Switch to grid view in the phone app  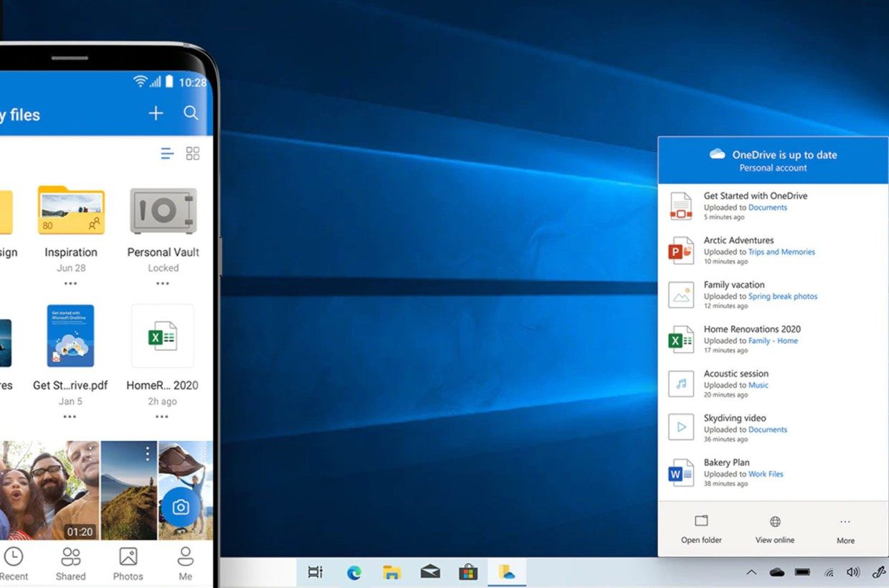193,153
